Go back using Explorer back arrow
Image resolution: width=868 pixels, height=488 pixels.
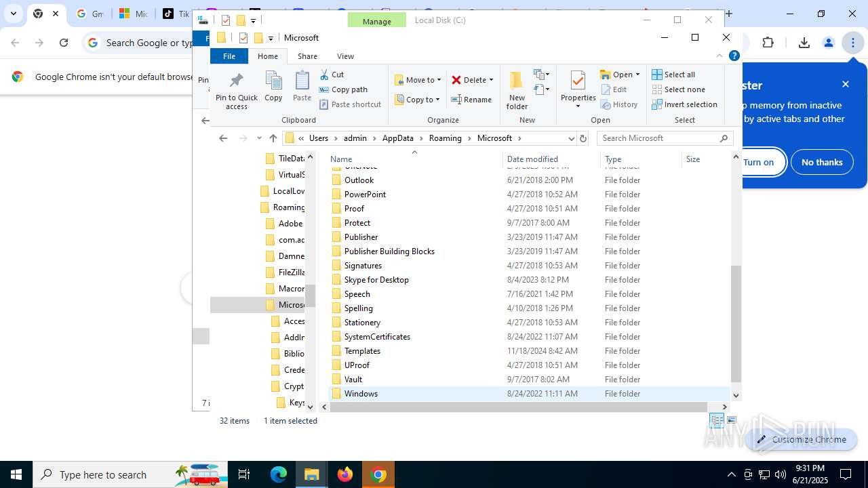[223, 138]
